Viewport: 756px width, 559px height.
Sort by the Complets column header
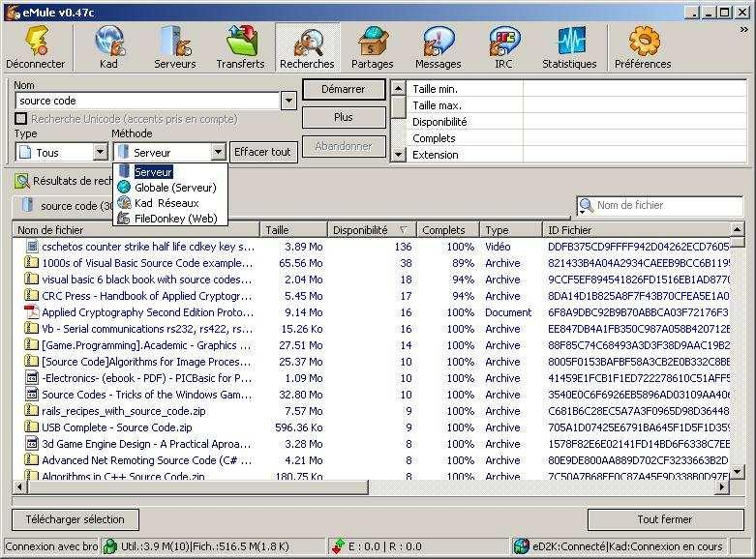coord(447,230)
